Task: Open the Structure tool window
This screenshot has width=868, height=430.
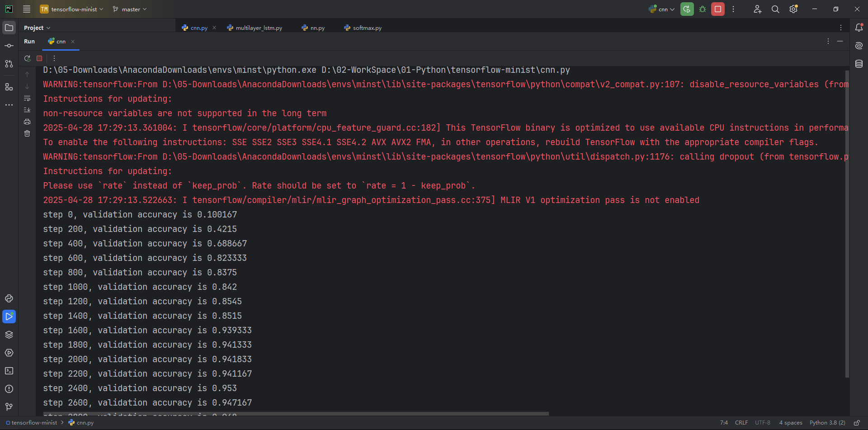Action: (9, 87)
